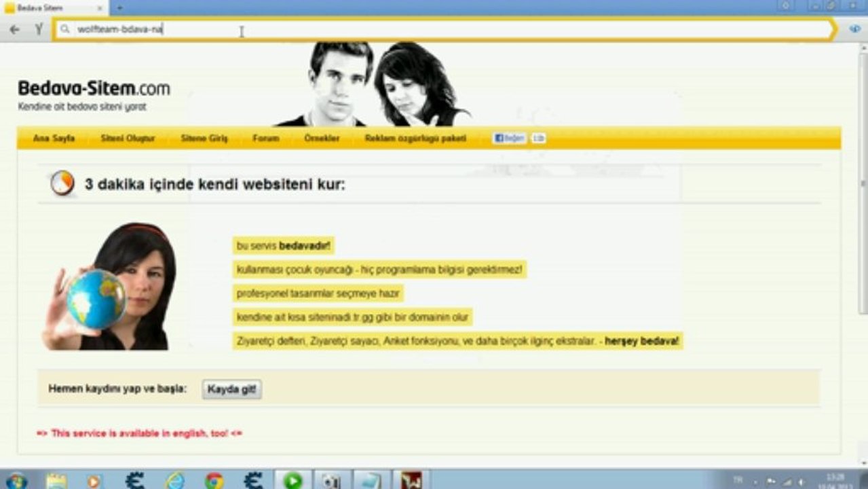
Task: Open the Örnekler menu item
Action: pyautogui.click(x=322, y=139)
